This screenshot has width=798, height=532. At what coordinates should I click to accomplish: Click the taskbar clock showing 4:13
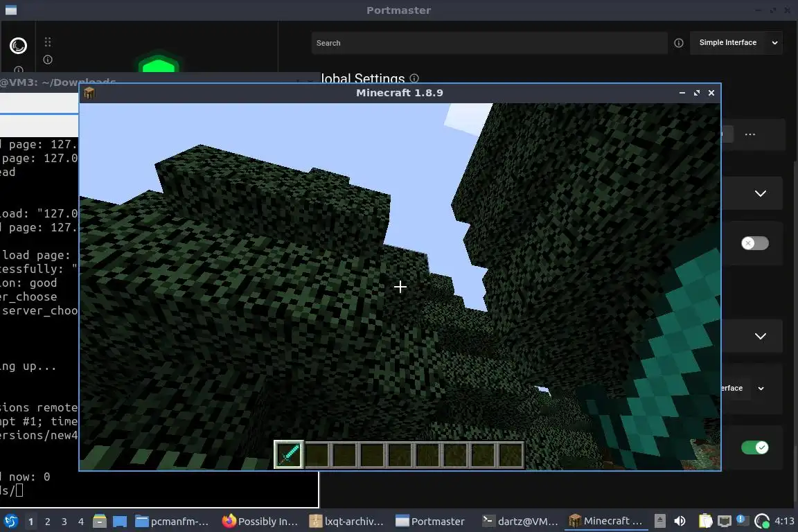pos(784,521)
